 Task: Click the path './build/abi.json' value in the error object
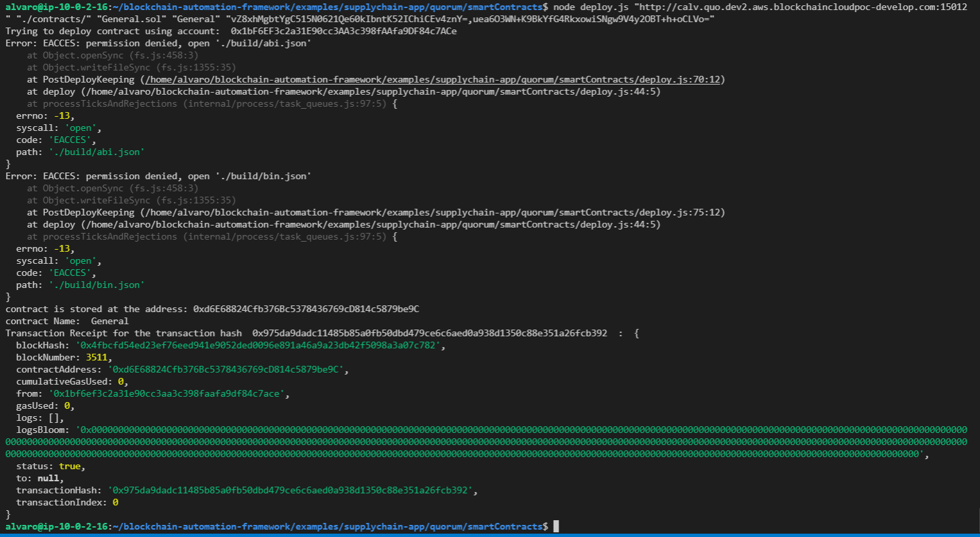coord(97,152)
